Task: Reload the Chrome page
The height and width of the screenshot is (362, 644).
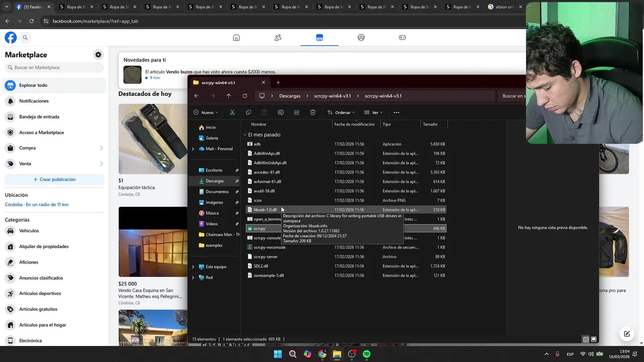Action: click(31, 21)
